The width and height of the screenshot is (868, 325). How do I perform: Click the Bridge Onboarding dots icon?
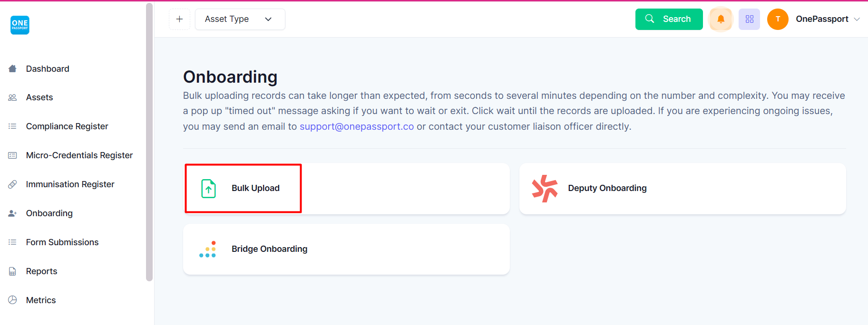[208, 249]
